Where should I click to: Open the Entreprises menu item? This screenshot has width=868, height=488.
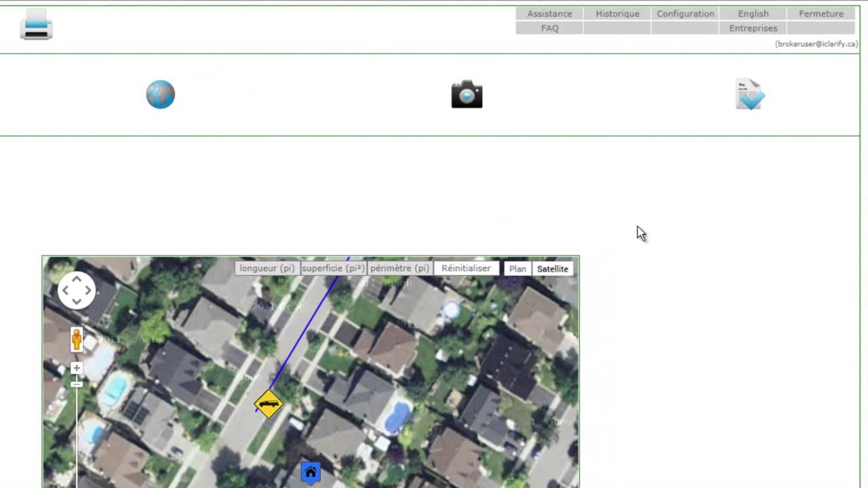point(753,28)
